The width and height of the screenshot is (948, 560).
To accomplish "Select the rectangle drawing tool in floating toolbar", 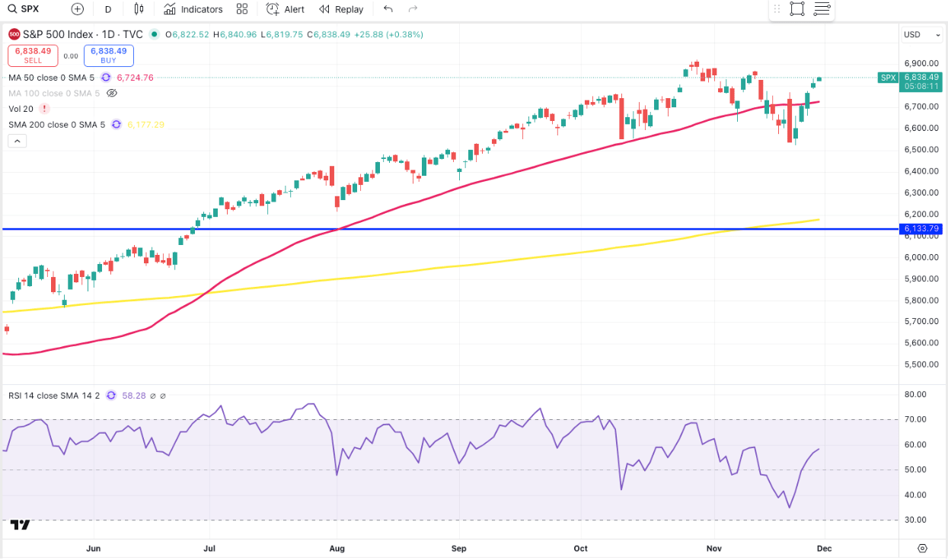I will tap(797, 9).
